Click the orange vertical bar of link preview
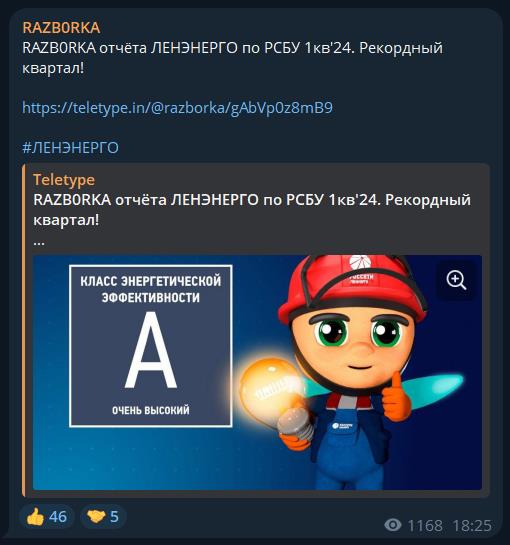The height and width of the screenshot is (545, 510). tap(23, 330)
